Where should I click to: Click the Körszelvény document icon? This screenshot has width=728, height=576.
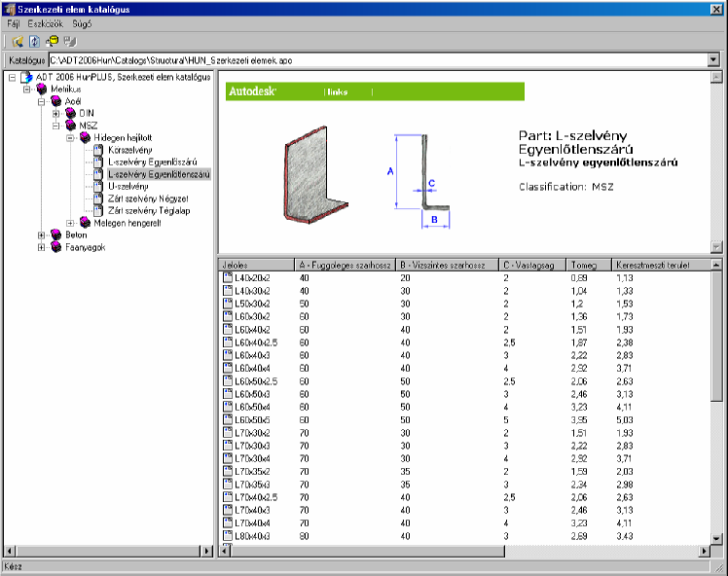click(98, 150)
